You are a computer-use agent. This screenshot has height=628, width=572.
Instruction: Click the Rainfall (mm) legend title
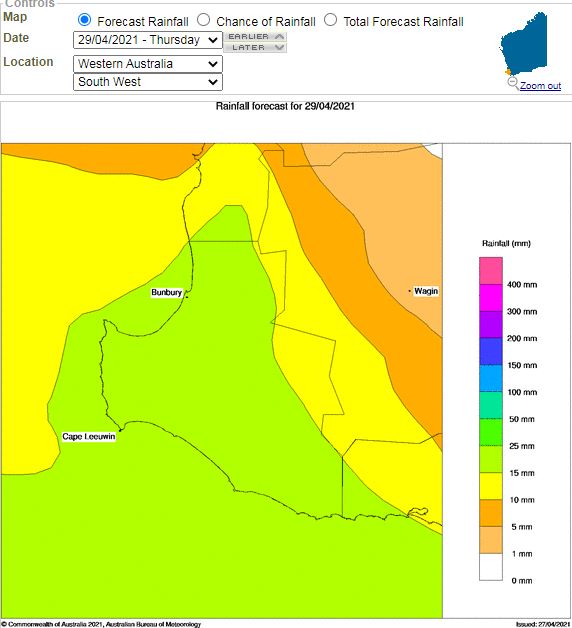tap(506, 244)
